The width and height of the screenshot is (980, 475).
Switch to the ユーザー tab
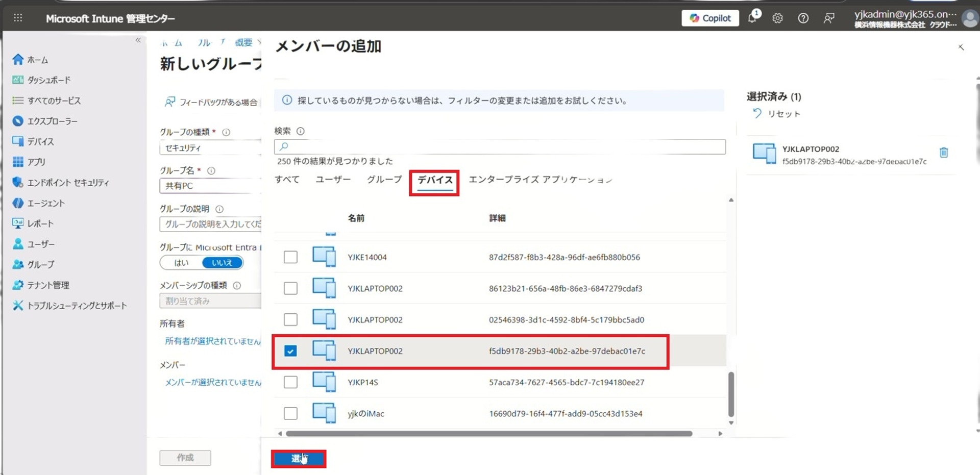tap(333, 180)
